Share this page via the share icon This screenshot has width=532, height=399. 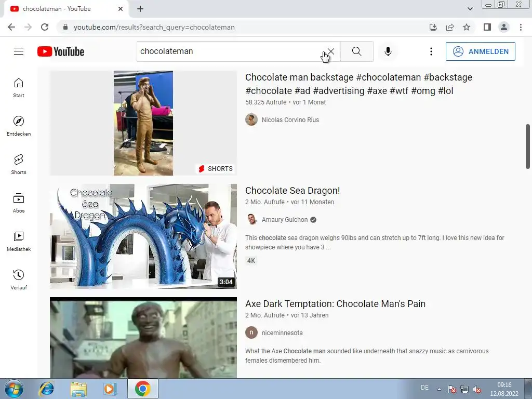coord(450,27)
